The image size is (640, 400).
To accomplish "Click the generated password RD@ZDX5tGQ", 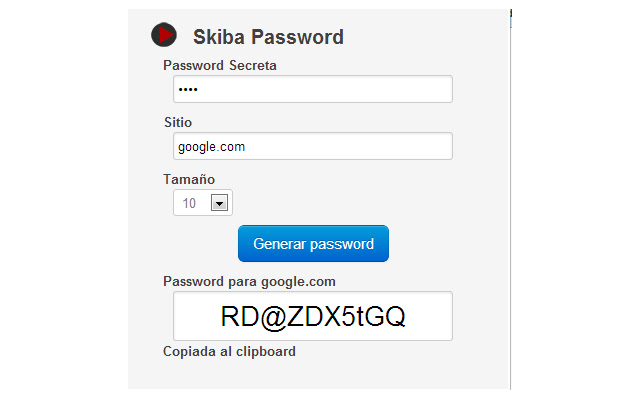I will tap(312, 316).
